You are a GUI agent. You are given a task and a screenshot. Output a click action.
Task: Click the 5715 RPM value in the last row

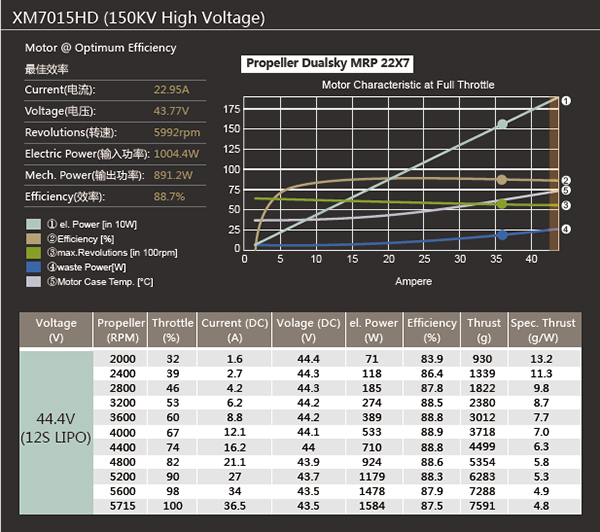[120, 507]
